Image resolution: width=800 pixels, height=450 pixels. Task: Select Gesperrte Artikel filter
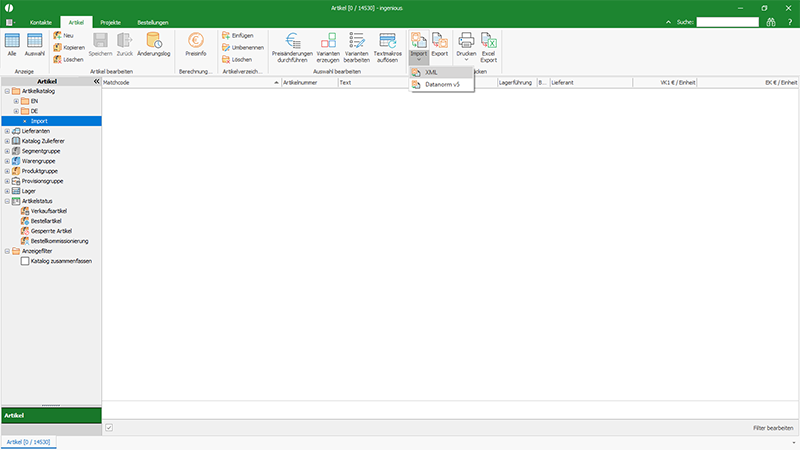pos(51,231)
